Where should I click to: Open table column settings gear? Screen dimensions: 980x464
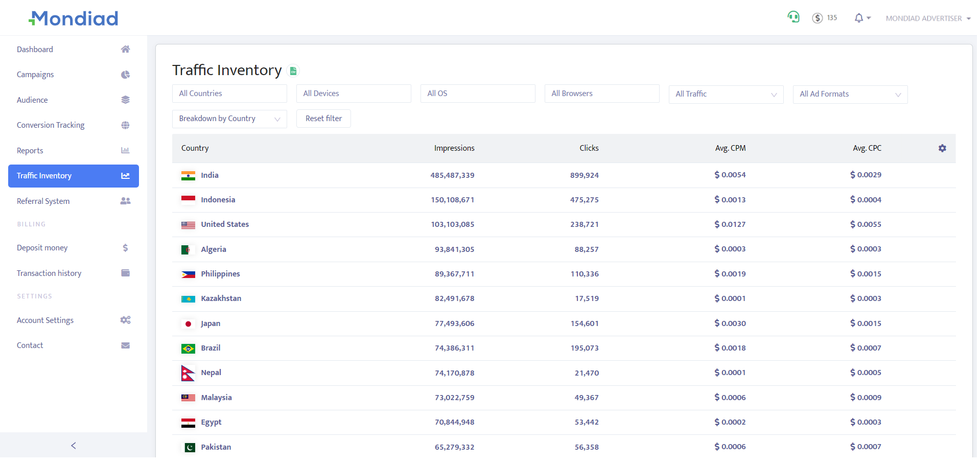[x=942, y=148]
